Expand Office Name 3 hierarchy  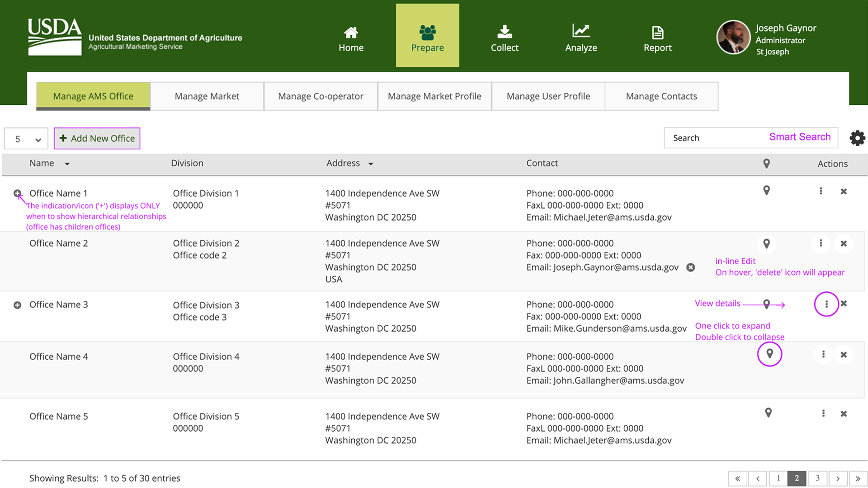(17, 305)
